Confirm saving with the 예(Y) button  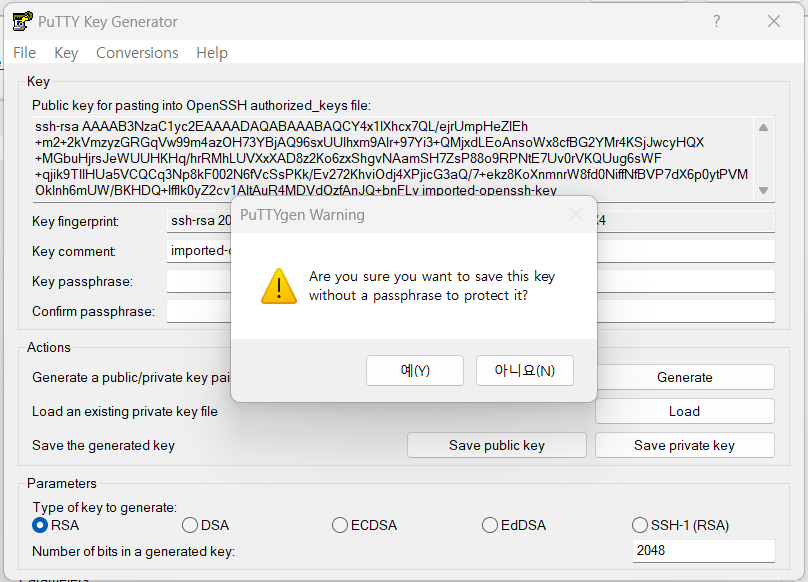[415, 370]
